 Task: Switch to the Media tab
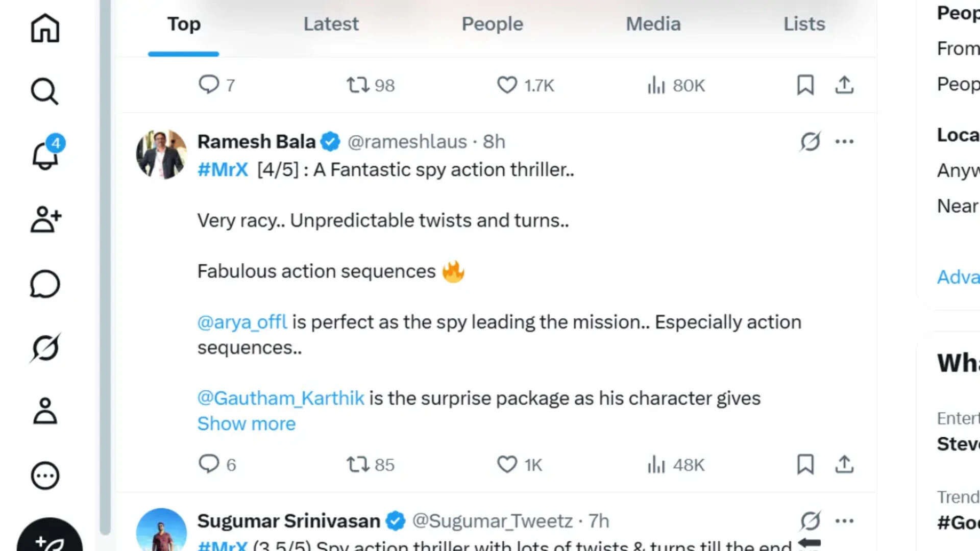[653, 24]
